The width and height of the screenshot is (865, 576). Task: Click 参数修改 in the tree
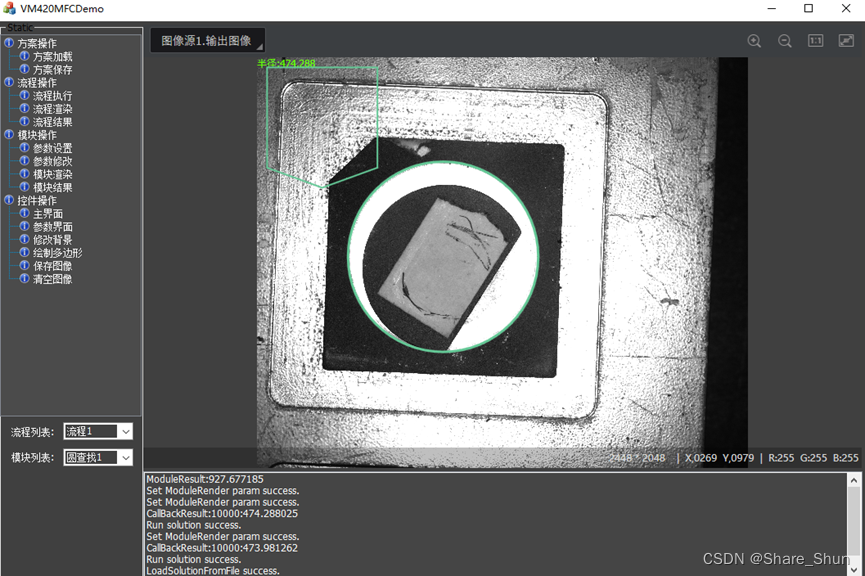click(x=52, y=161)
